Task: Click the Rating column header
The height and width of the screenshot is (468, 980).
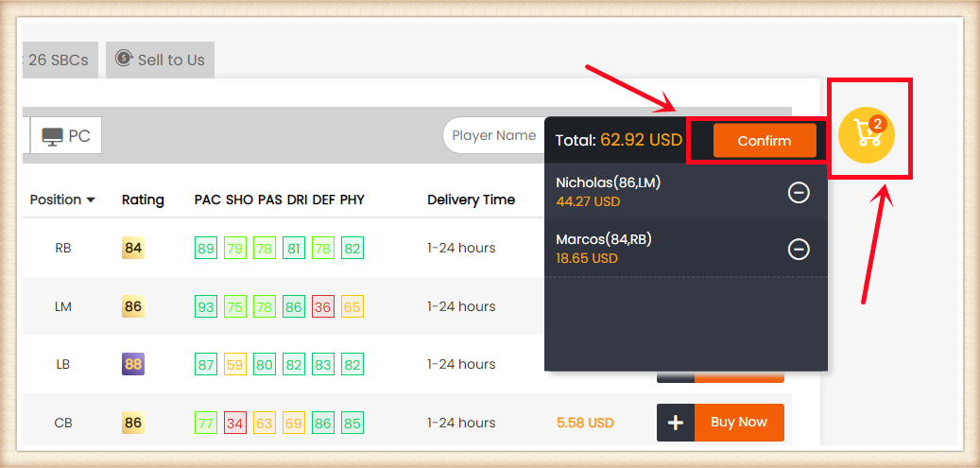Action: click(143, 199)
